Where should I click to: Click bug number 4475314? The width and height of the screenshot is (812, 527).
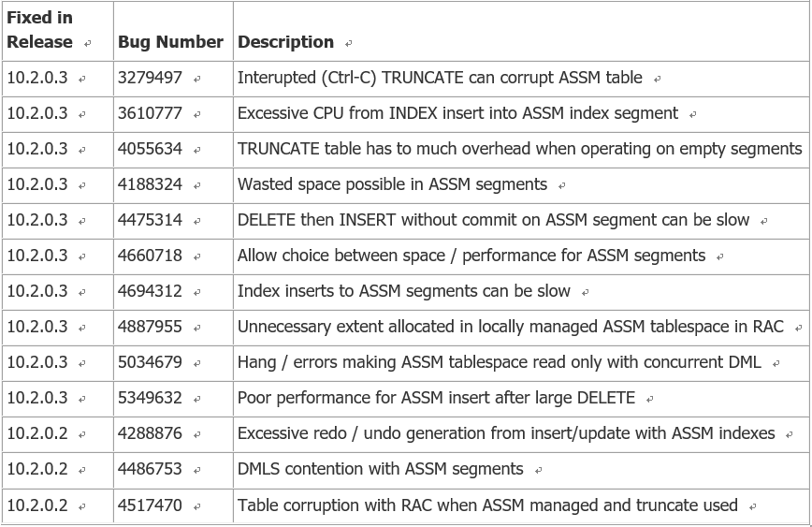[150, 220]
